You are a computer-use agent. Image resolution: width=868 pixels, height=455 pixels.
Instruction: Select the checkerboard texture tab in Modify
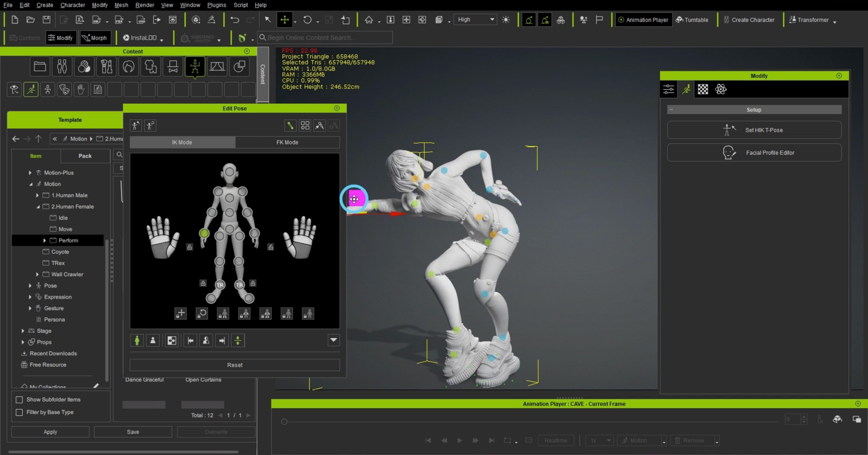703,89
